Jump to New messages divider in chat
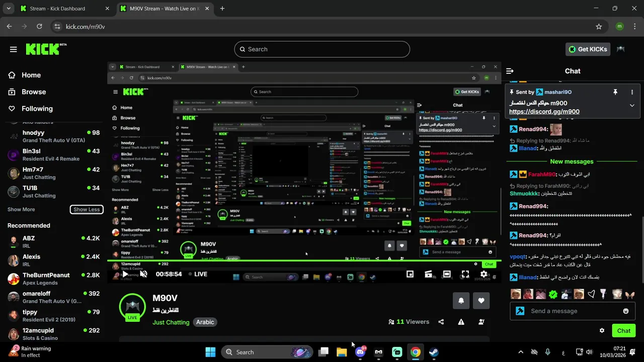644x362 pixels. click(572, 161)
